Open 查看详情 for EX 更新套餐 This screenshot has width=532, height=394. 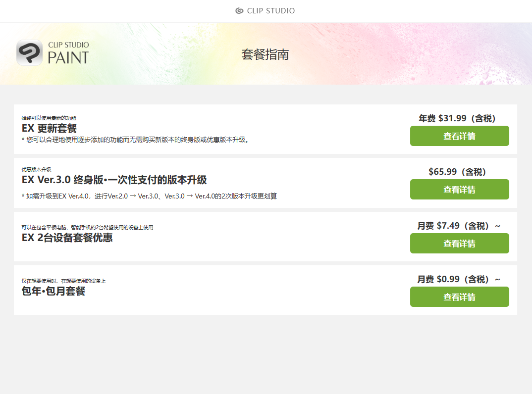[459, 136]
